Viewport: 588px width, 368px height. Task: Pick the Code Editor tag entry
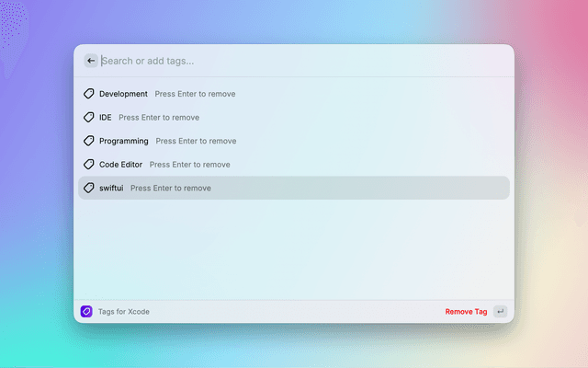point(120,165)
